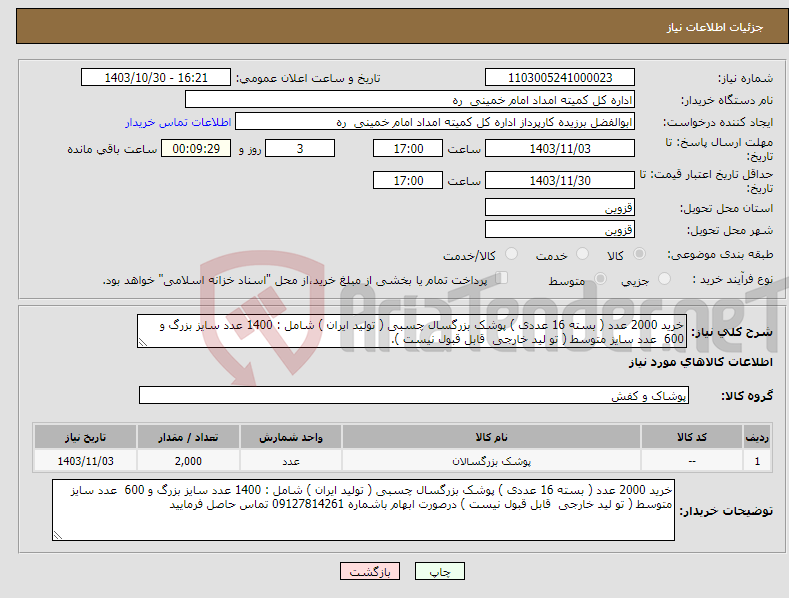Click the ایجاد کننده درخواست field
Image resolution: width=789 pixels, height=598 pixels.
(435, 122)
